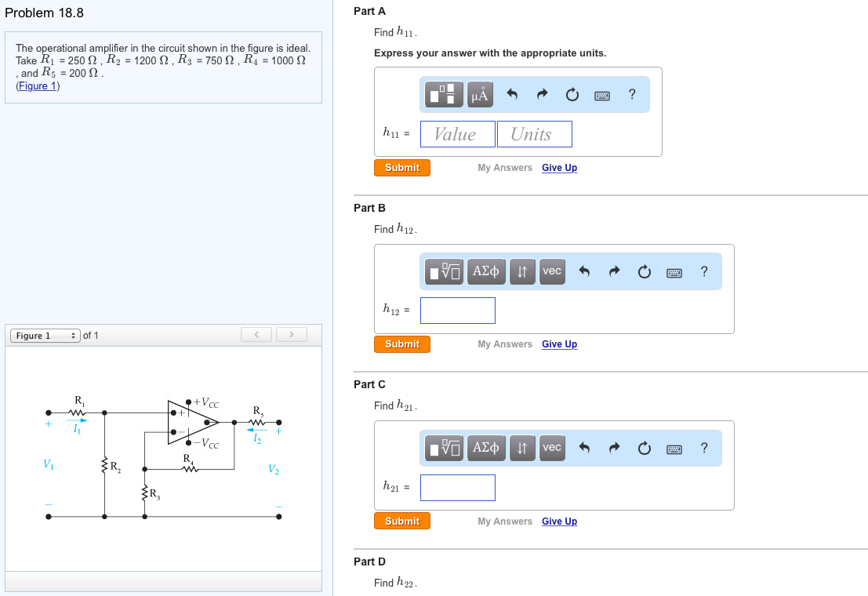Open the ΑΣΦ Greek symbols palette in Part B

point(486,271)
